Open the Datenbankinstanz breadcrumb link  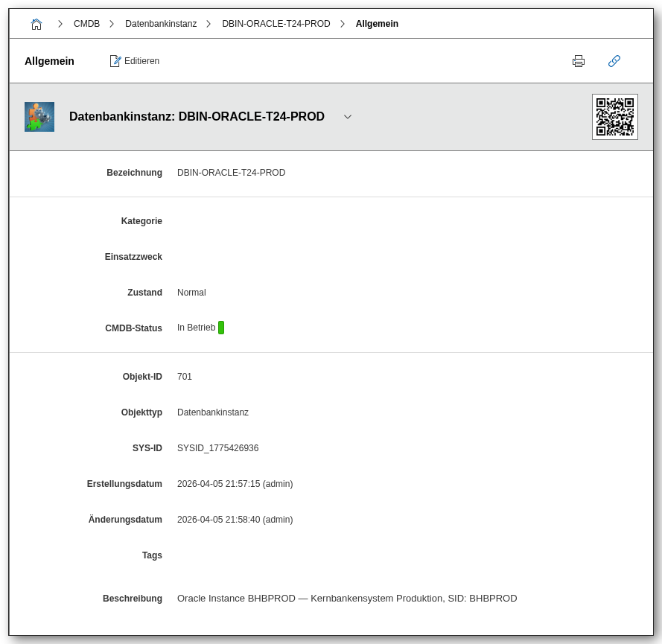click(x=161, y=23)
